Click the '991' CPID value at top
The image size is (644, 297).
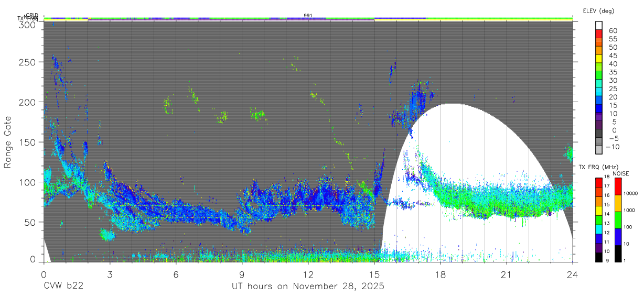click(308, 15)
